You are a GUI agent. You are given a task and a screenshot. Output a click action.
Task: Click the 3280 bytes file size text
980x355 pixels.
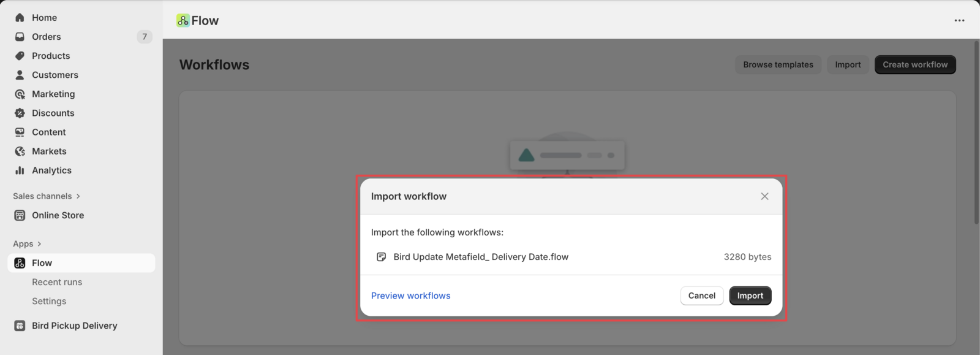coord(747,257)
